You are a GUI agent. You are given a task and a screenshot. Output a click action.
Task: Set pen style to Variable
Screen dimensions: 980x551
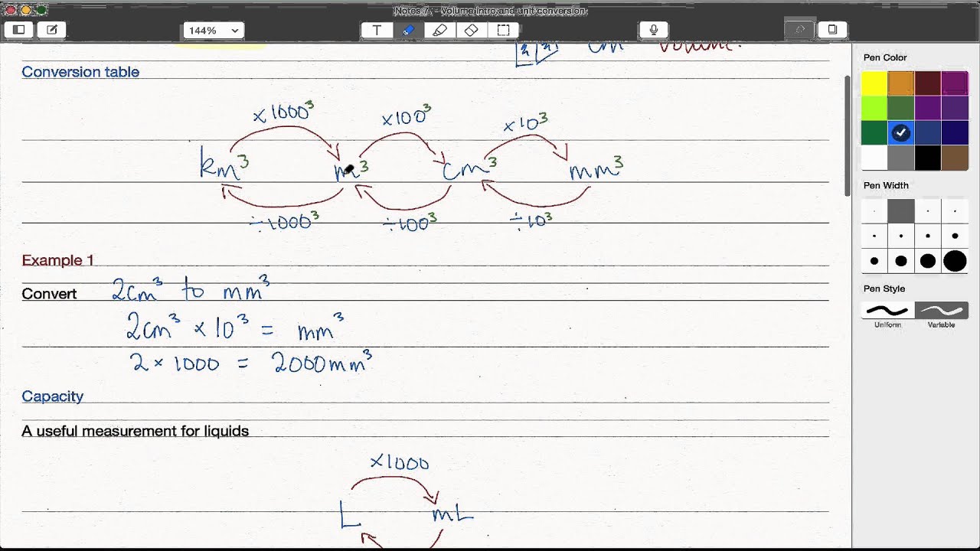click(x=942, y=311)
